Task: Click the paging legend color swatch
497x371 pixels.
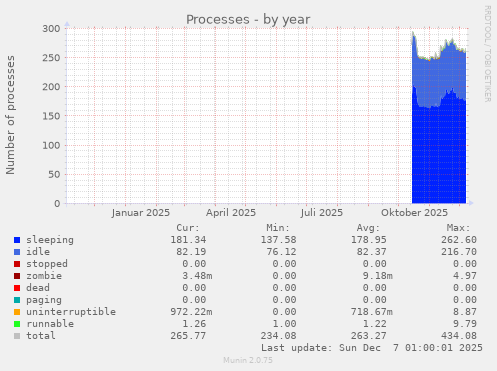Action: tap(17, 300)
